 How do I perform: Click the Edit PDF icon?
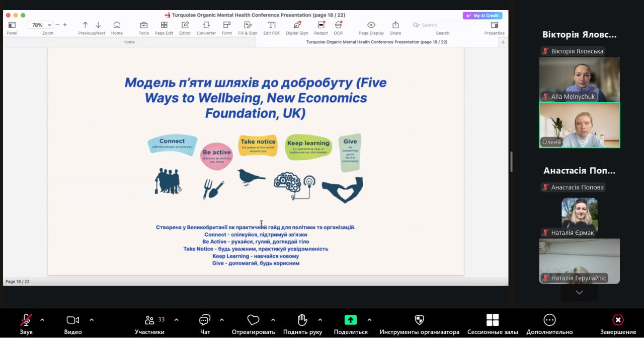(272, 25)
